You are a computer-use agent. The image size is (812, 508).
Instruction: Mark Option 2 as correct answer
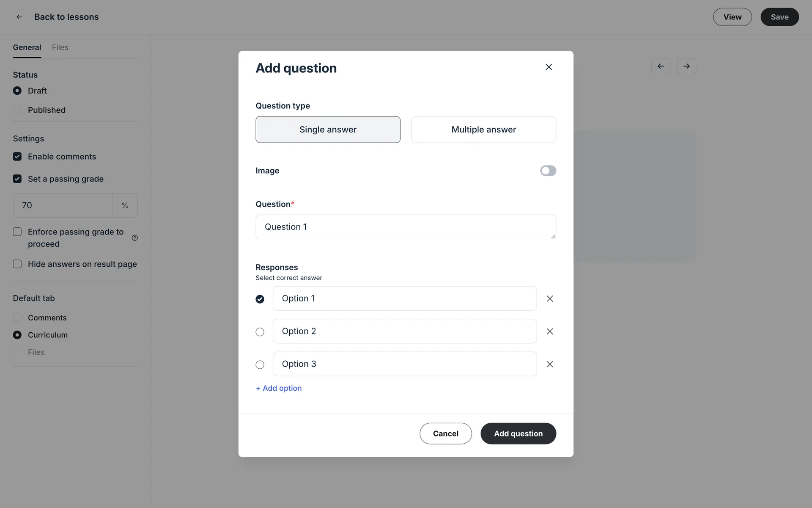(260, 332)
